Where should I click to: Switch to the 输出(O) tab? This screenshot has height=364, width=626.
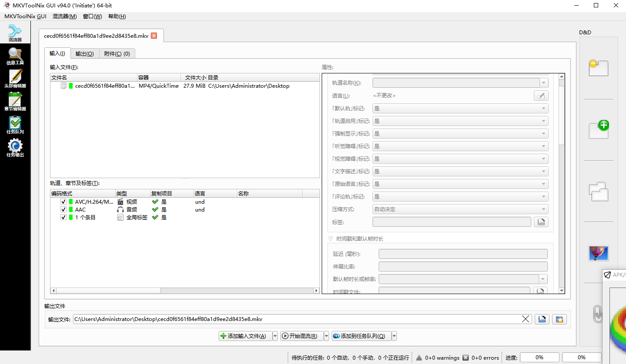pyautogui.click(x=84, y=54)
